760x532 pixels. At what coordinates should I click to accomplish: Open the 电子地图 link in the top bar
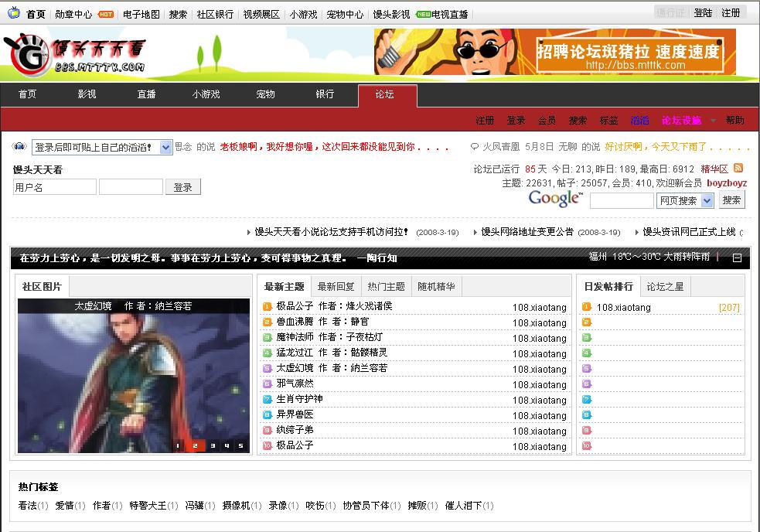click(141, 15)
